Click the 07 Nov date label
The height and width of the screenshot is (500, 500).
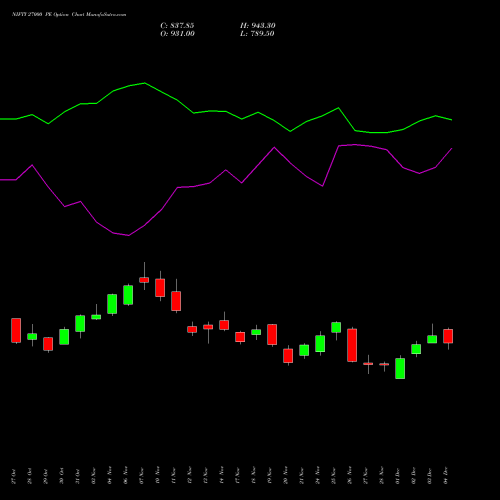tap(142, 476)
